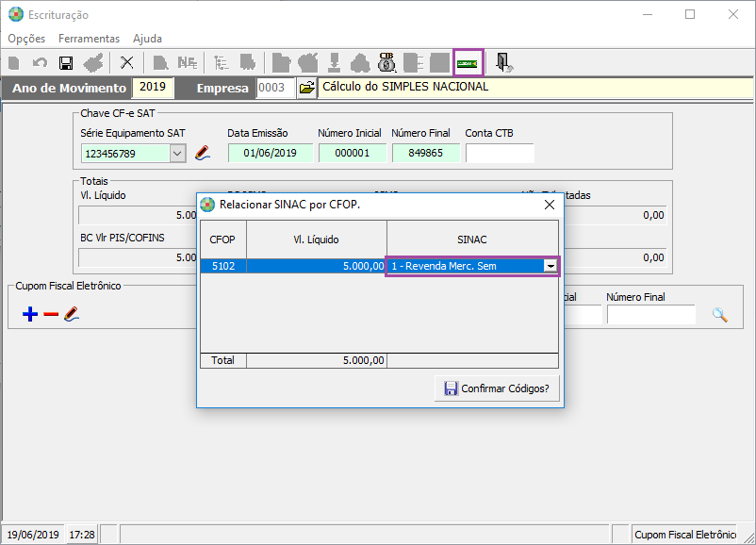
Task: Open the Ajuda menu
Action: pos(148,39)
